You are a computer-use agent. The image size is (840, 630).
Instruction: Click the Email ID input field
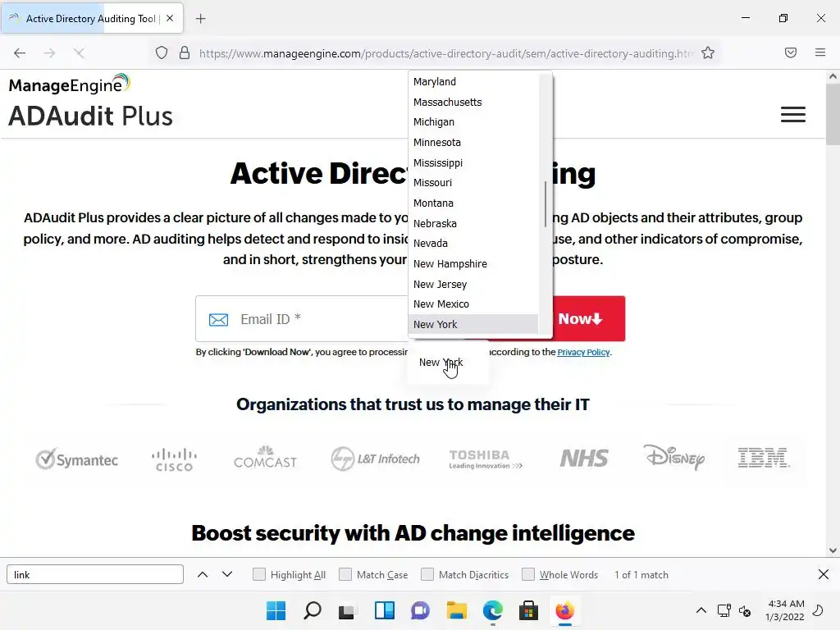pyautogui.click(x=302, y=319)
